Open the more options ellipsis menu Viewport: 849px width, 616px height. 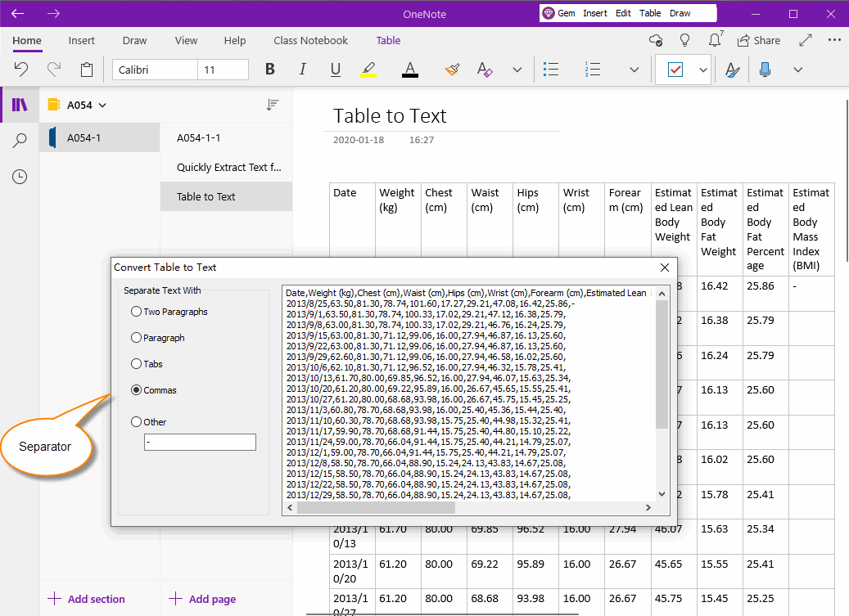(x=834, y=40)
